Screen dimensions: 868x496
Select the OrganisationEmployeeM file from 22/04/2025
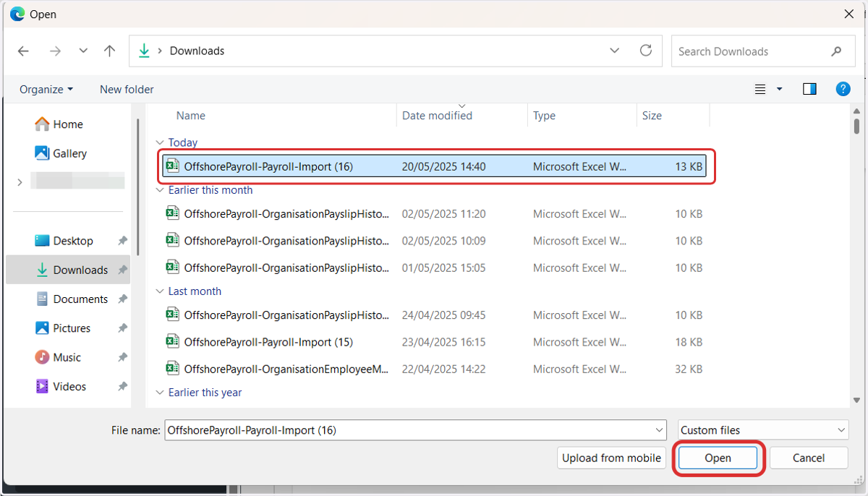(x=434, y=369)
